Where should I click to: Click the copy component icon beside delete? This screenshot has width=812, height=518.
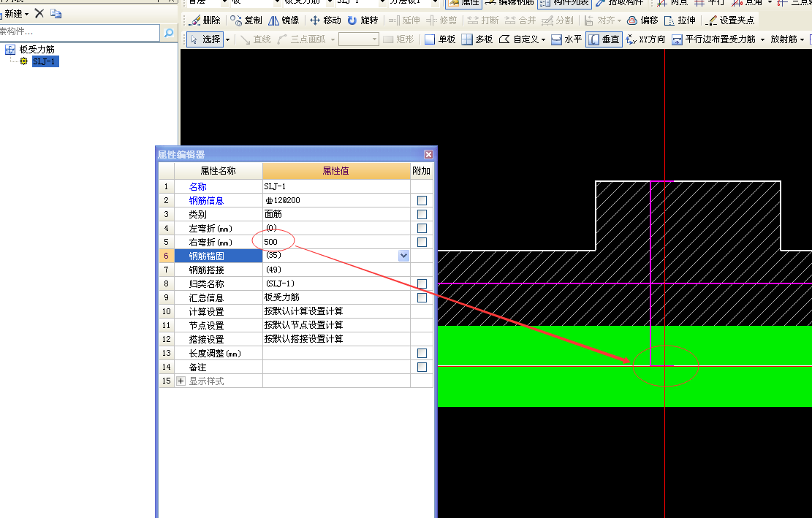pos(56,13)
